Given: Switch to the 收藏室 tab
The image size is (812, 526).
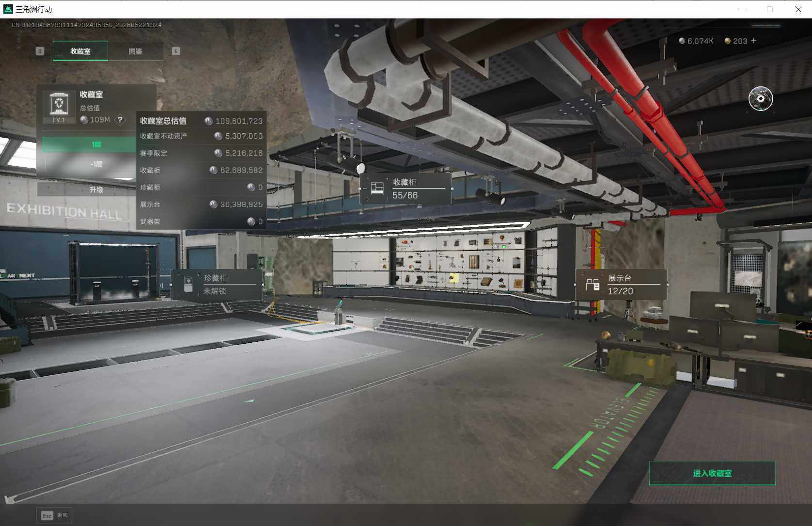Looking at the screenshot, I should 80,51.
